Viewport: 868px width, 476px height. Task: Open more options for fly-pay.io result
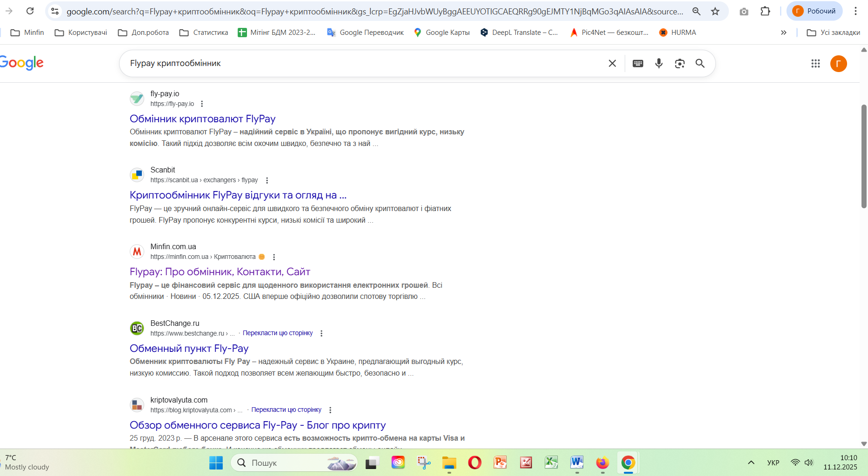point(202,104)
